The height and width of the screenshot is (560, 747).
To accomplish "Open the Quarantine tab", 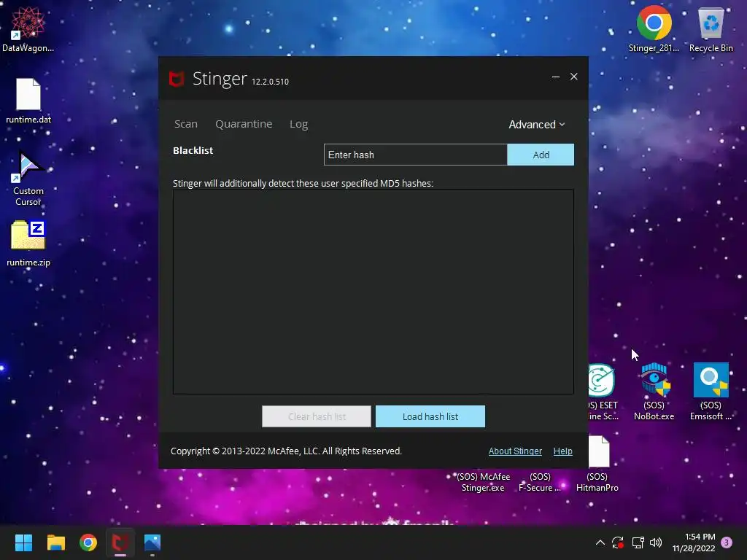I will [x=244, y=124].
